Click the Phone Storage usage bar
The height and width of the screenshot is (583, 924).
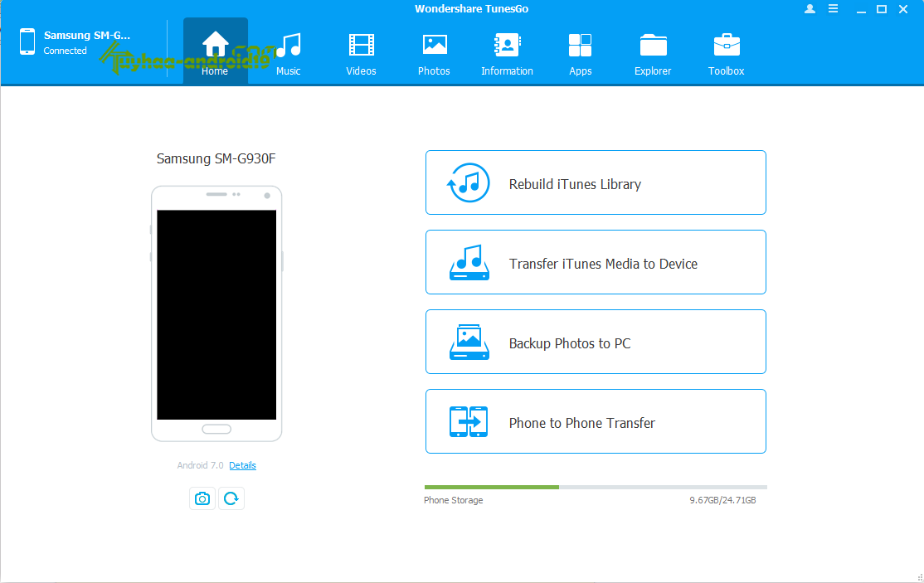596,487
